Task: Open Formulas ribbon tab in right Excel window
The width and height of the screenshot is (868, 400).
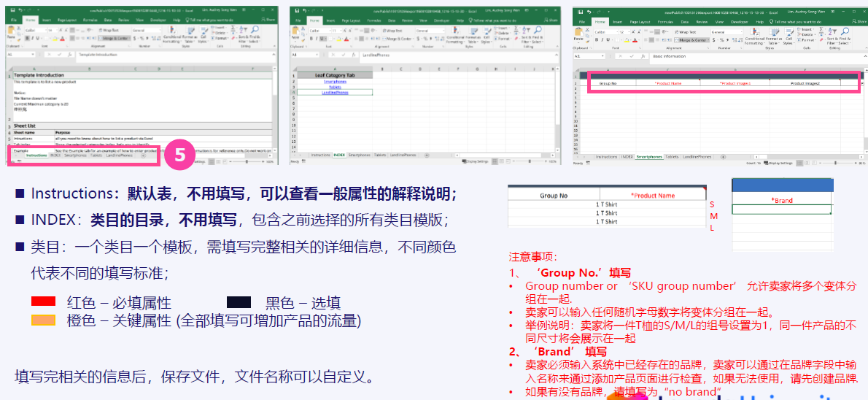Action: [665, 22]
